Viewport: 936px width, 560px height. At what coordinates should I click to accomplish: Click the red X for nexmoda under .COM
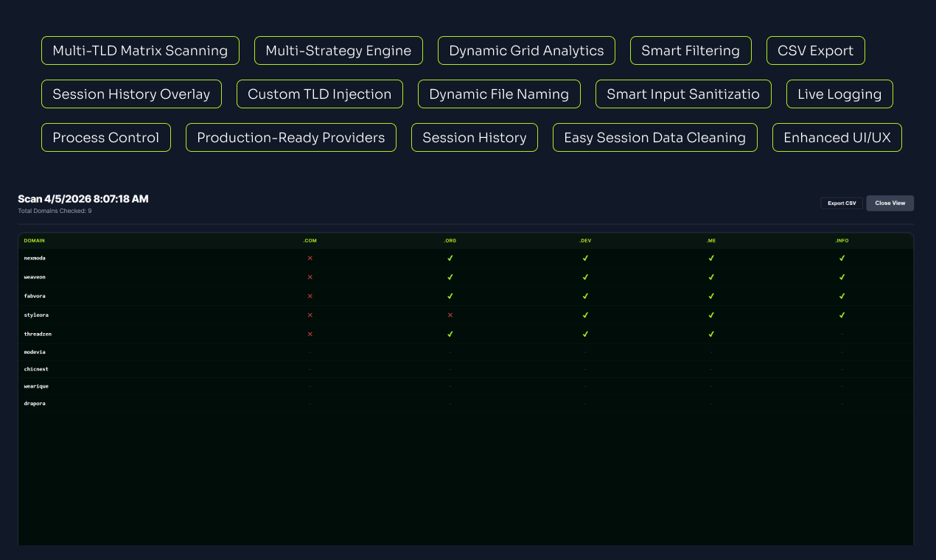coord(310,258)
